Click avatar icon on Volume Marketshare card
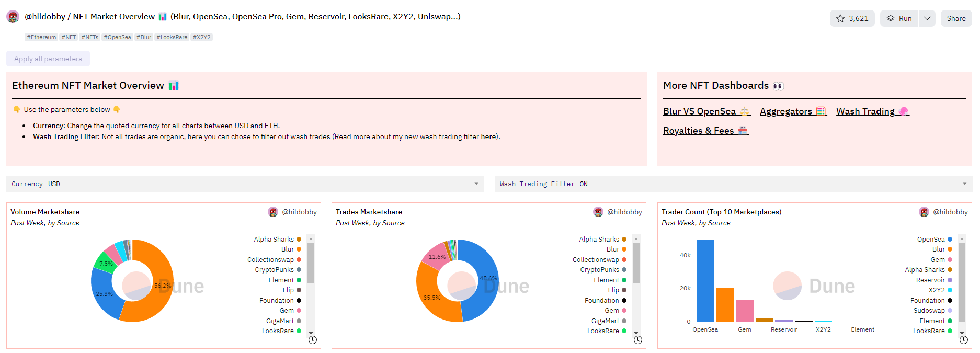980x353 pixels. point(273,212)
